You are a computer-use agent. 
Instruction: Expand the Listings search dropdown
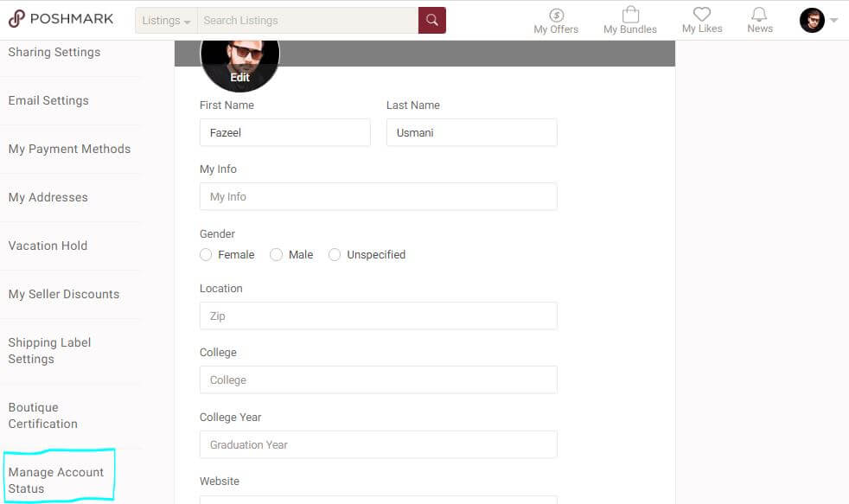[x=166, y=20]
